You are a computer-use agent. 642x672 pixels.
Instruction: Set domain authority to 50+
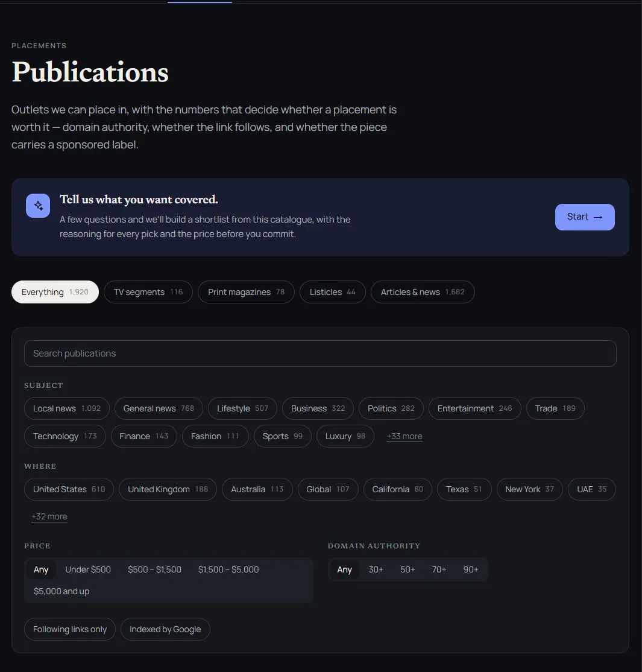click(408, 569)
